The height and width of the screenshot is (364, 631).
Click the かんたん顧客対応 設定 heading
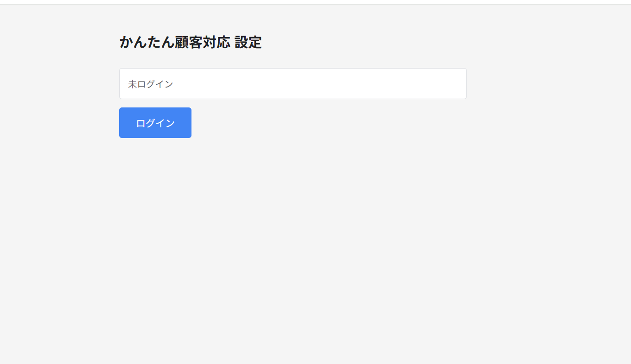click(190, 42)
